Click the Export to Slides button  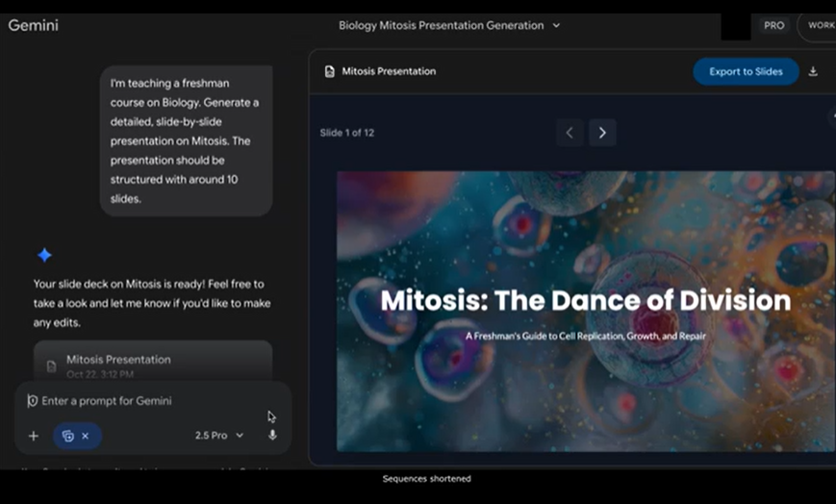click(x=746, y=71)
